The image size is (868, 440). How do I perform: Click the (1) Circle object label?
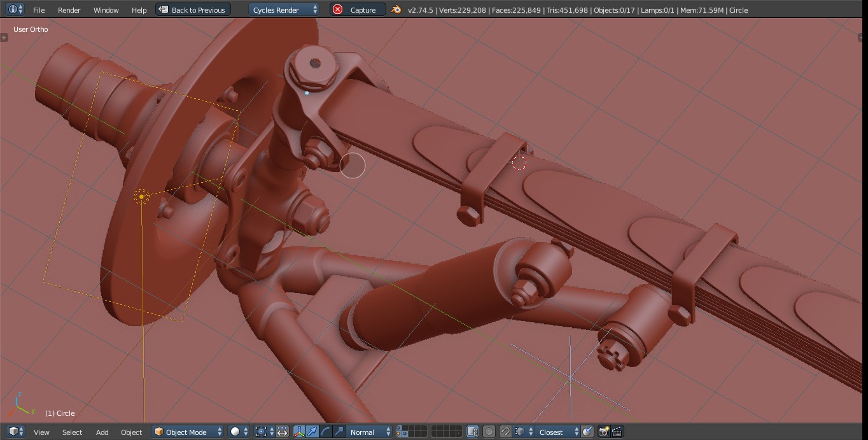[x=60, y=413]
